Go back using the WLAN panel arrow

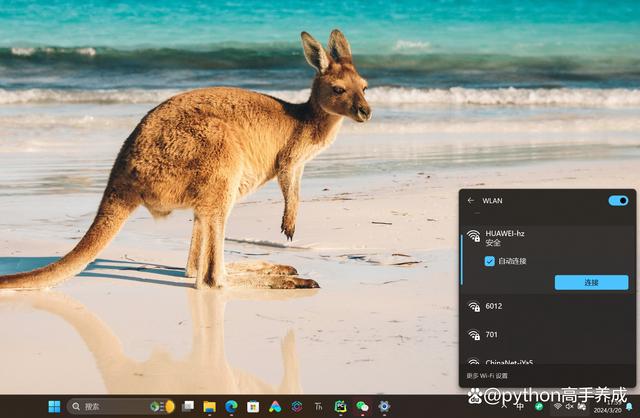471,200
